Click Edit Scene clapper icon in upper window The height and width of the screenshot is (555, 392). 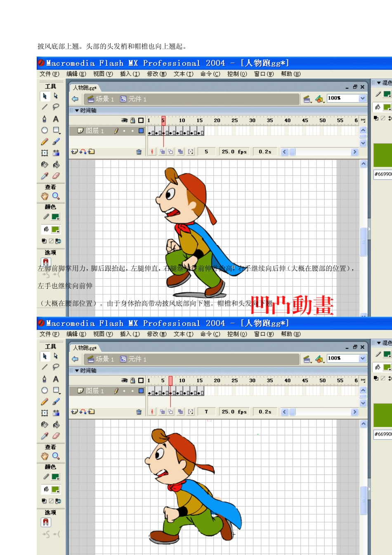307,99
